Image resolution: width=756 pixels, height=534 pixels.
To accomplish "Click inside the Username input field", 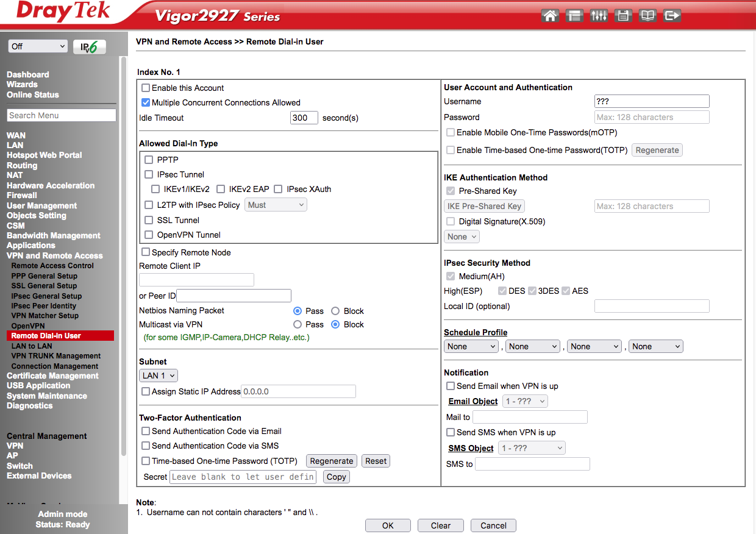I will [651, 101].
